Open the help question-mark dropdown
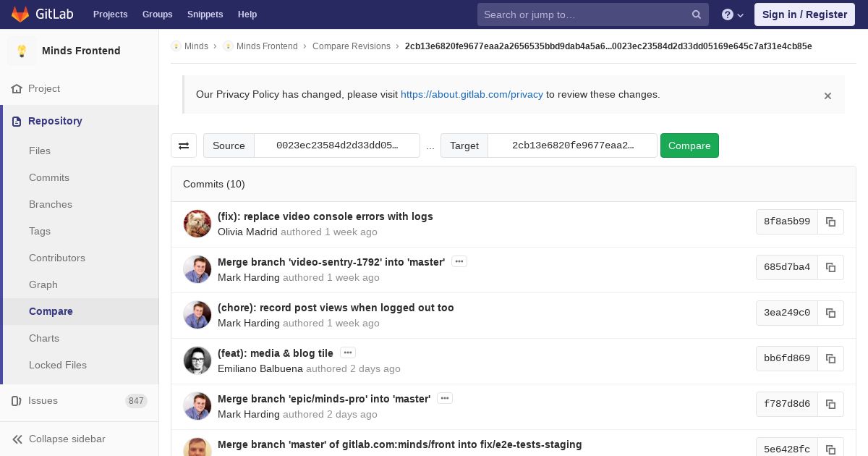Screen dimensions: 868x456 pos(733,14)
